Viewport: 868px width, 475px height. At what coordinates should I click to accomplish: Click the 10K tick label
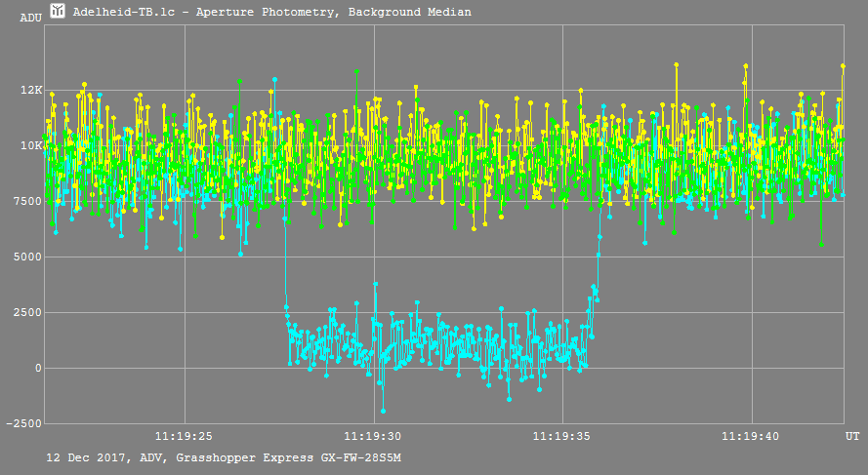[x=31, y=145]
